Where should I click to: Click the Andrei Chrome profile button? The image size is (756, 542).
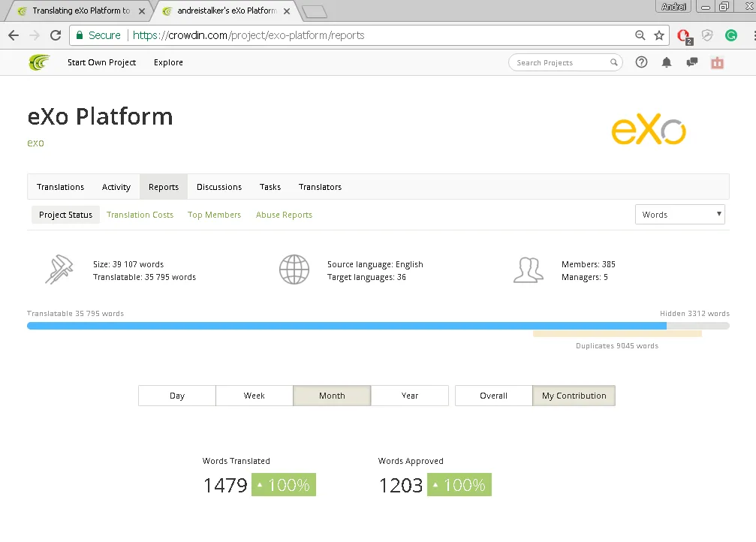pos(673,6)
